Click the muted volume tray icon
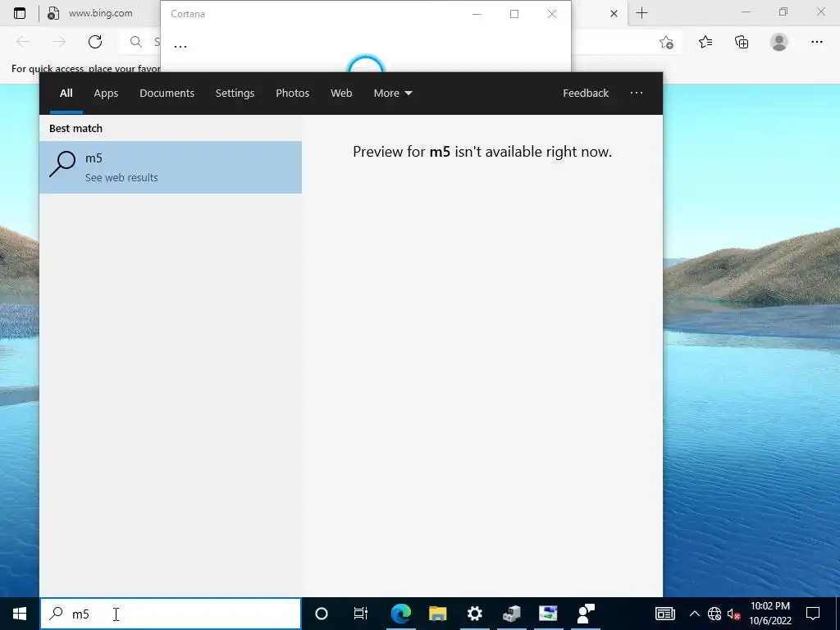This screenshot has width=840, height=630. pyautogui.click(x=733, y=614)
